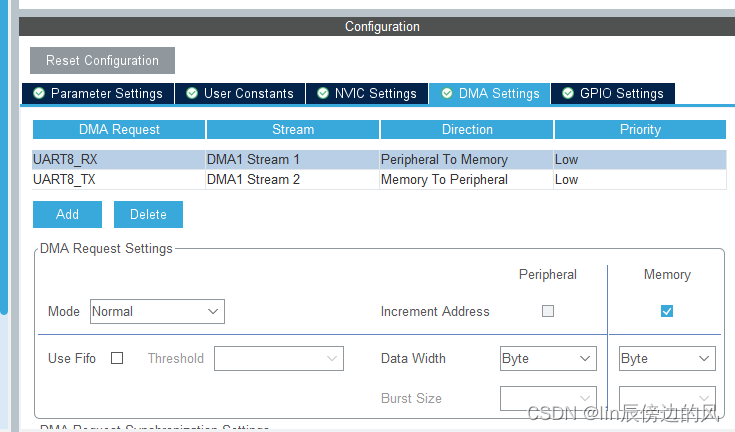Open the NVIC Settings tab
The image size is (735, 432).
tap(367, 93)
